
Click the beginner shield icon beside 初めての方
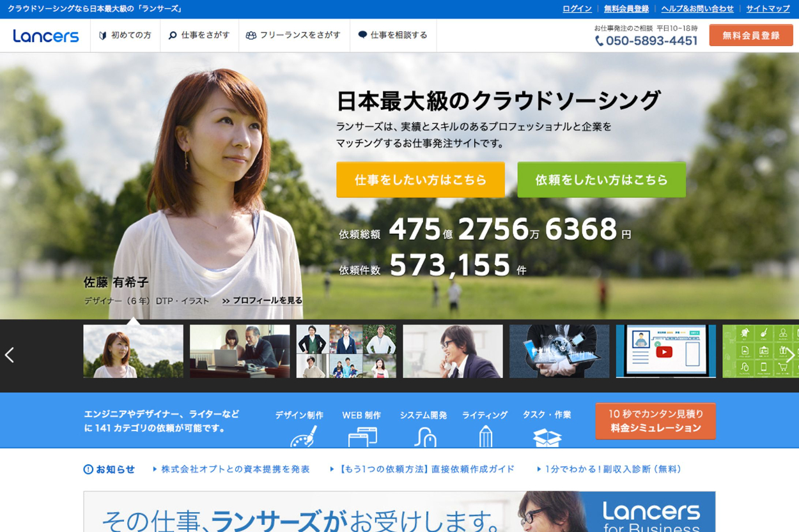pos(103,36)
